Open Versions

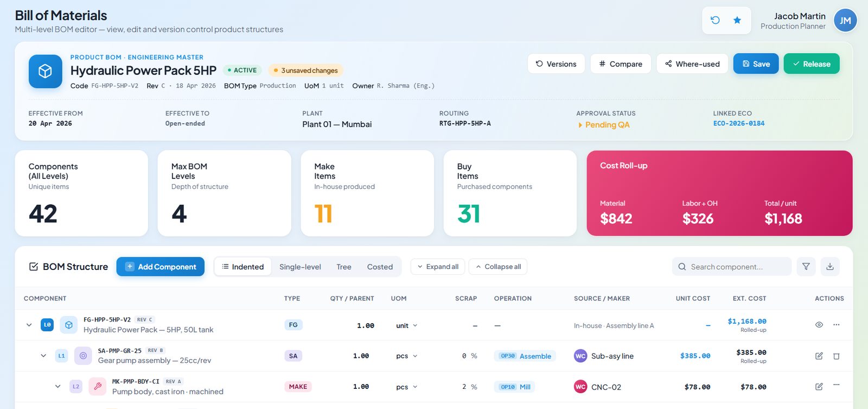556,64
